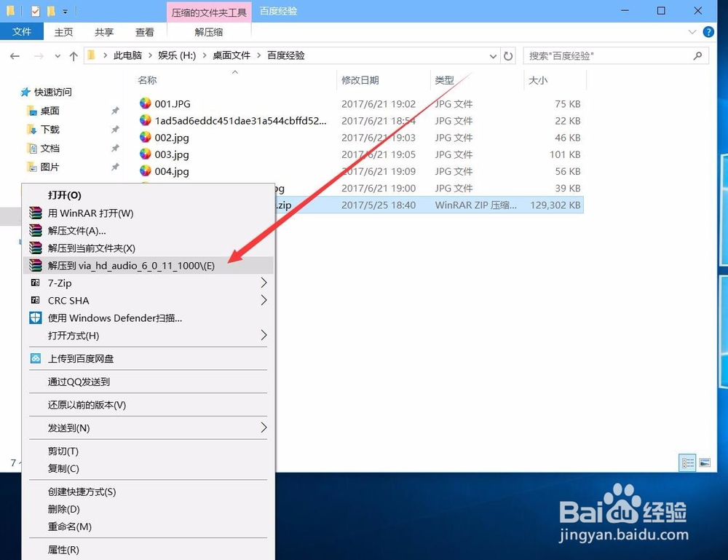This screenshot has height=560, width=728.
Task: Click the back navigation arrow
Action: coord(15,55)
